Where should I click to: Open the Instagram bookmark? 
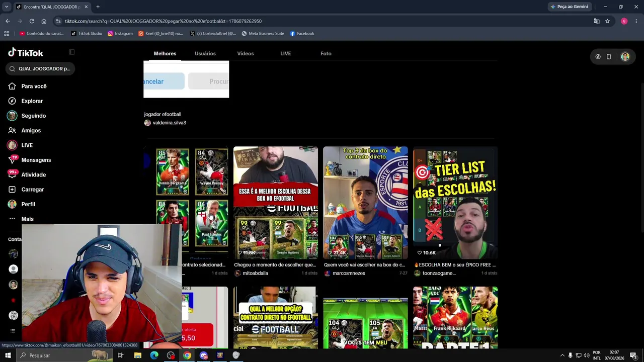tap(120, 34)
